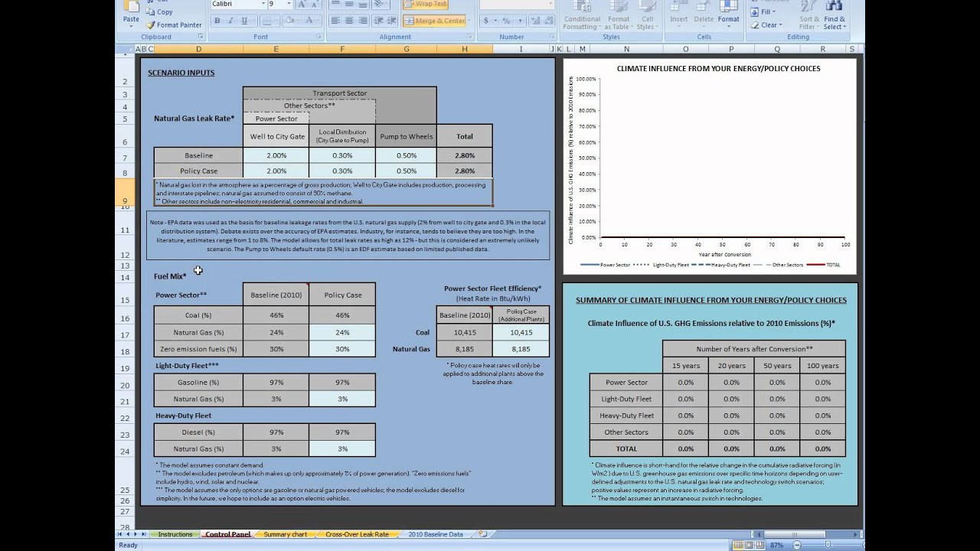Click the increase indent icon
This screenshot has width=980, height=551.
pyautogui.click(x=391, y=21)
